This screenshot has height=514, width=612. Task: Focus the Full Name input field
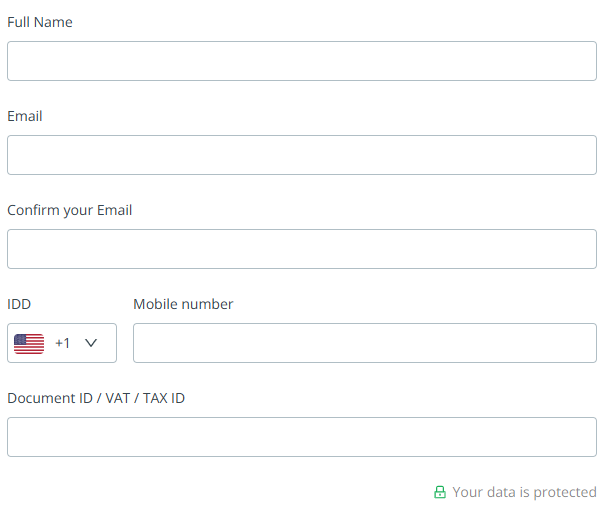(301, 61)
